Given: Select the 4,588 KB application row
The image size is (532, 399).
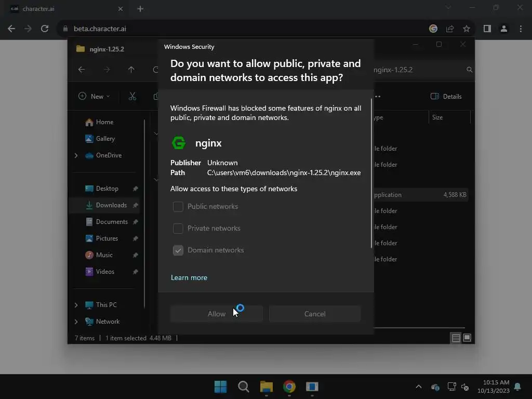Looking at the screenshot, I should click(421, 195).
